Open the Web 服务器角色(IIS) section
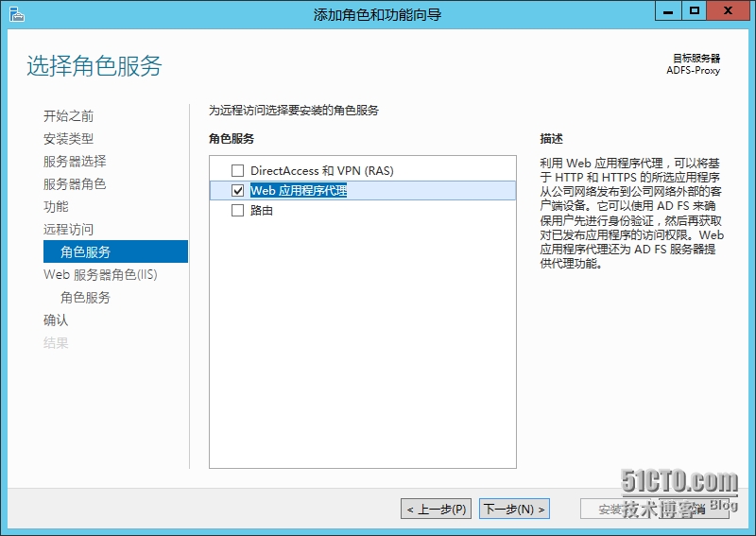The height and width of the screenshot is (536, 756). (x=100, y=275)
